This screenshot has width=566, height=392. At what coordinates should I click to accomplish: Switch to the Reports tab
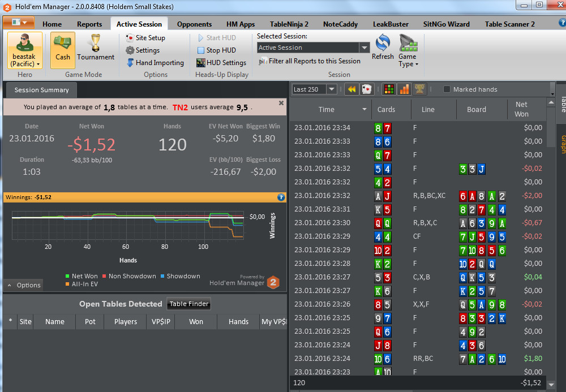point(89,24)
